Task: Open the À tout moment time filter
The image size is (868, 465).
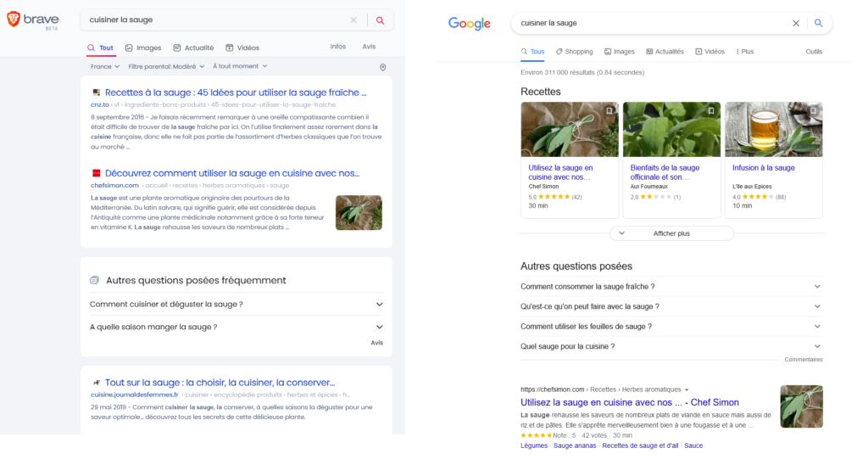Action: point(240,66)
